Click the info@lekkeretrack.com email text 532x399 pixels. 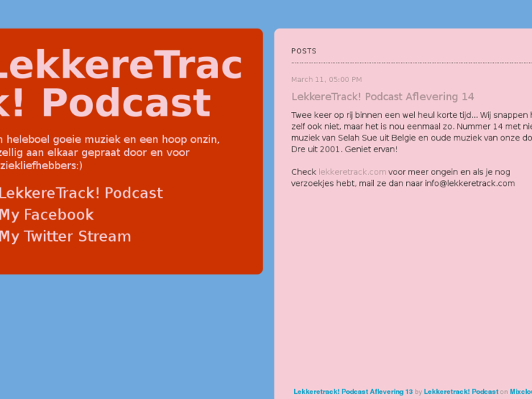470,183
